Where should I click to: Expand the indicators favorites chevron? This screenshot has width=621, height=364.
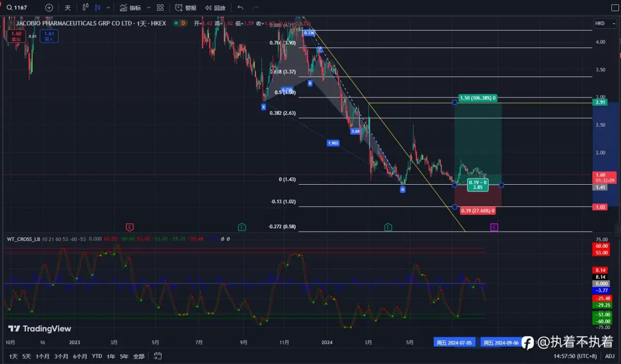click(x=148, y=8)
